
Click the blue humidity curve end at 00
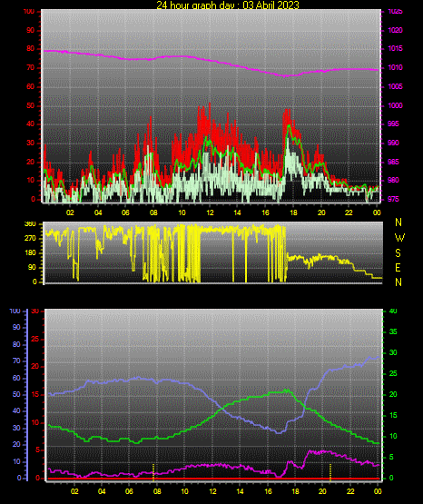click(378, 357)
